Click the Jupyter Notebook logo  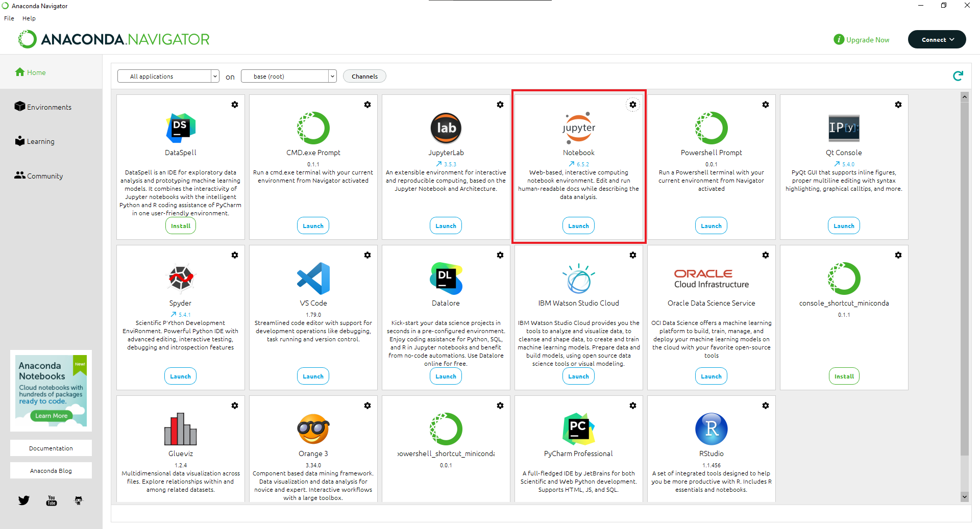click(579, 128)
